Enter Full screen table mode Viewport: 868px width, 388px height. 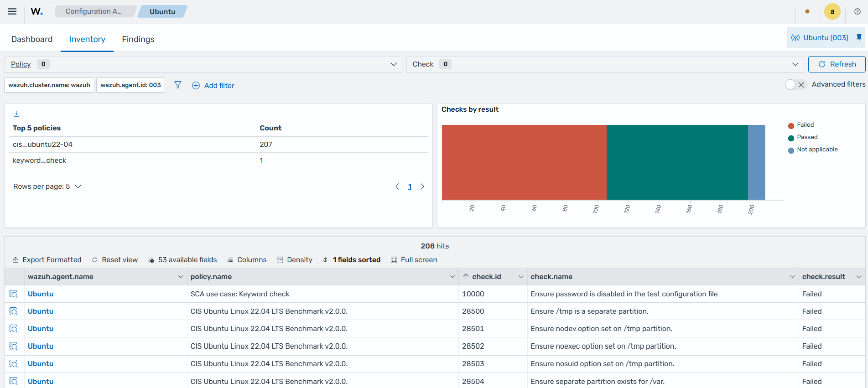414,260
